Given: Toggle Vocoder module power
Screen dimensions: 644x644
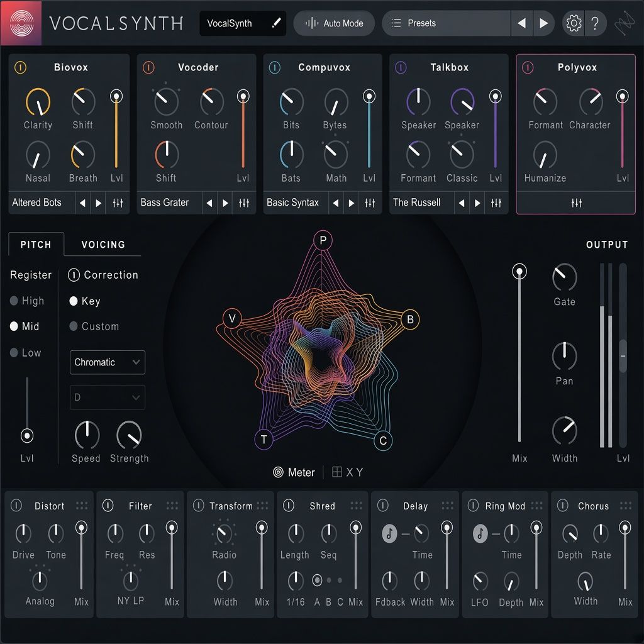Looking at the screenshot, I should [x=148, y=67].
